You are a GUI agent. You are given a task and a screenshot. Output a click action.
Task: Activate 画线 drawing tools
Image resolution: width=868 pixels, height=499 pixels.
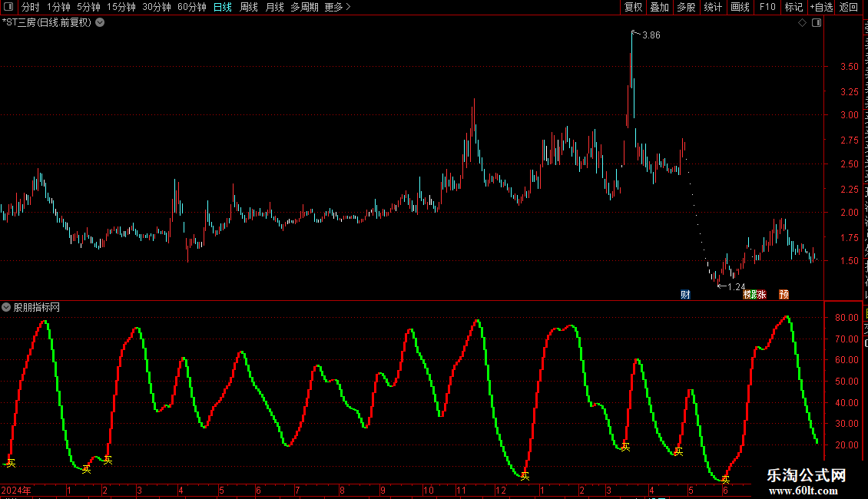740,7
